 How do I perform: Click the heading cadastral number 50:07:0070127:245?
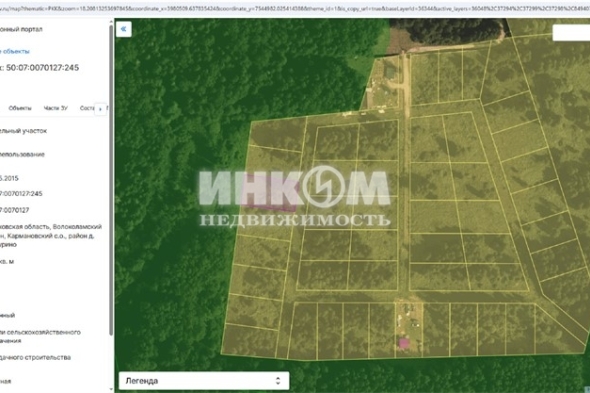[x=43, y=68]
